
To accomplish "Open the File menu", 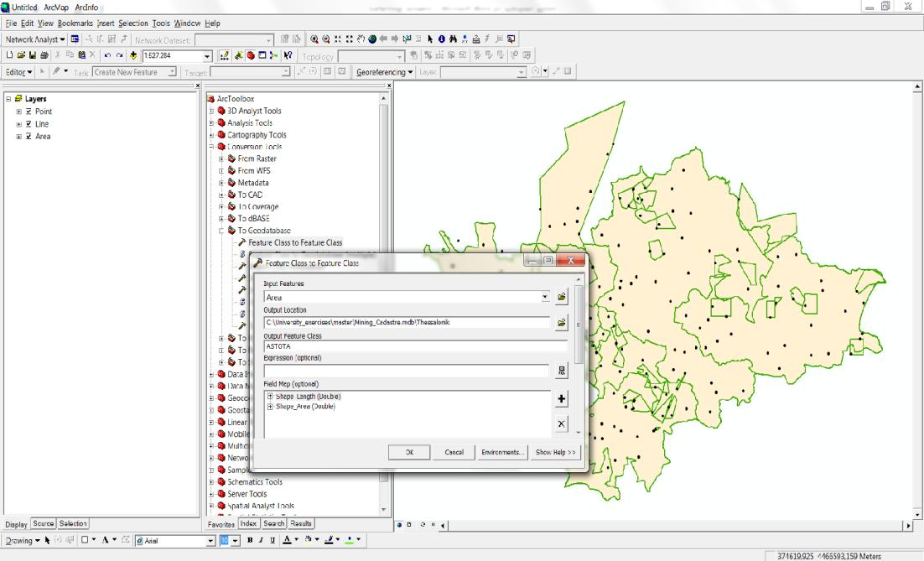I will pos(11,23).
